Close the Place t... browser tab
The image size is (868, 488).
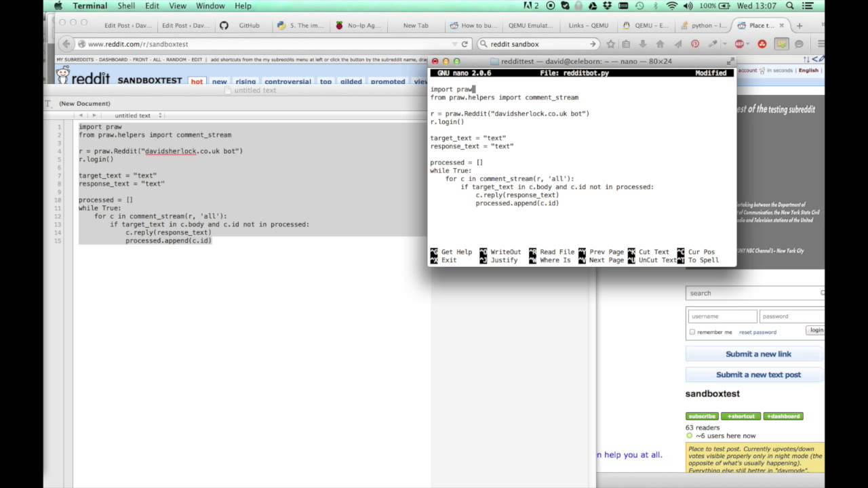coord(781,25)
